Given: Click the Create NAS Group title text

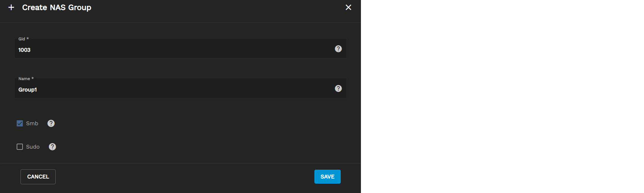Looking at the screenshot, I should point(57,8).
